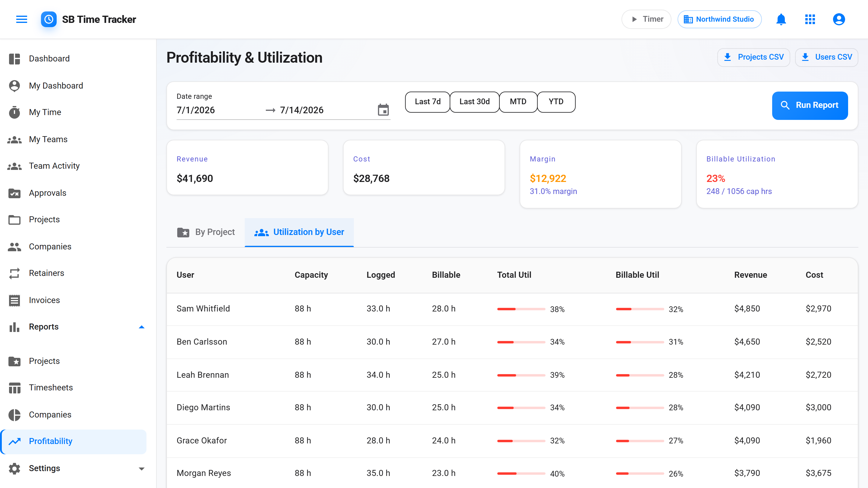Open the apps grid launcher
Screen dimensions: 868x488
point(810,19)
